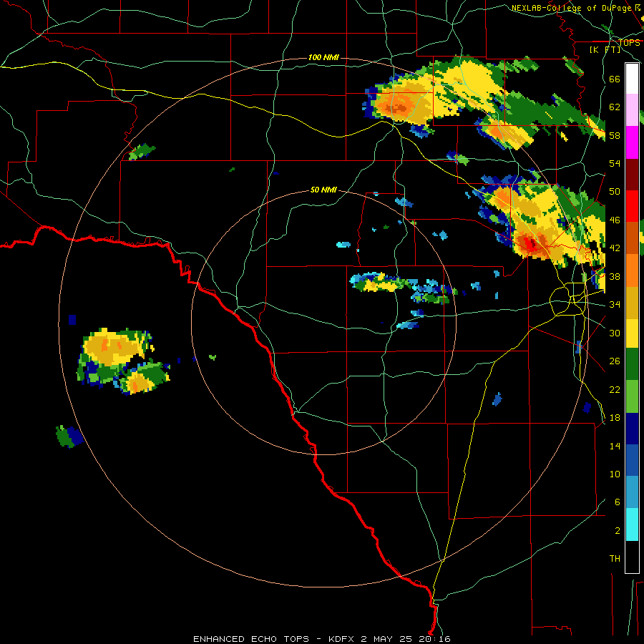Screen dimensions: 644x644
Task: Pick the cyan legend swatch near 2
Action: pos(632,525)
